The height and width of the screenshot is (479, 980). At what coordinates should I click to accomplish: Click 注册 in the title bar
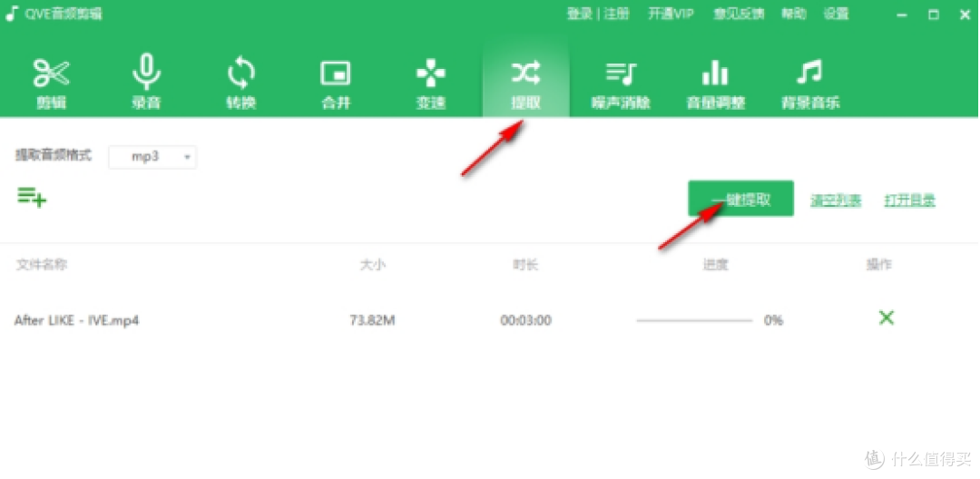(617, 14)
